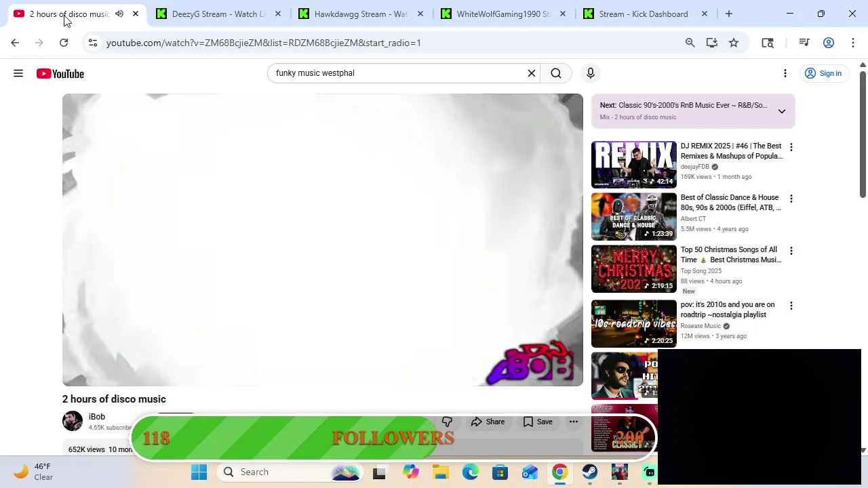Screen dimensions: 868x488
Task: View site information icon in address bar
Action: (x=92, y=43)
